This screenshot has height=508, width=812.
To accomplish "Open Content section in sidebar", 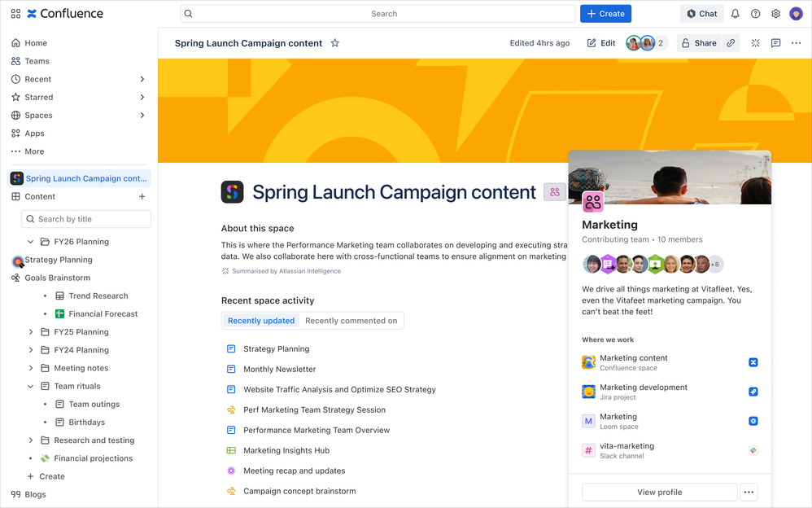I will point(40,196).
